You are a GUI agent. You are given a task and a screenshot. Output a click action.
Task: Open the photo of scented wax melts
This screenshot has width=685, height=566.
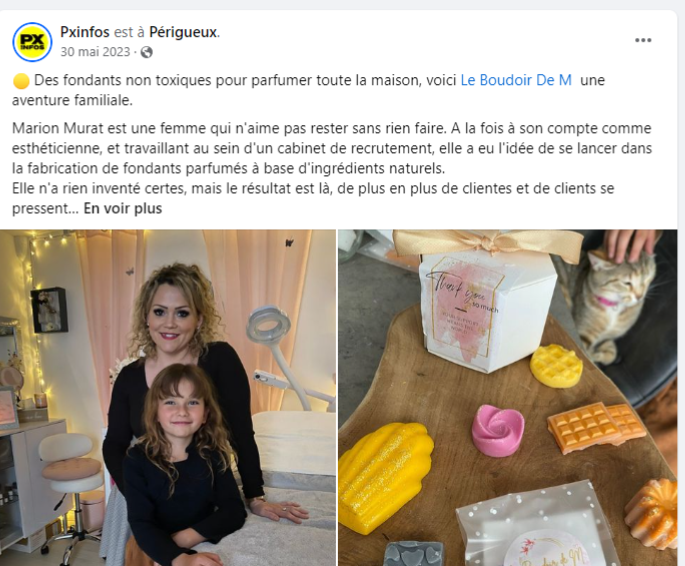tap(508, 397)
